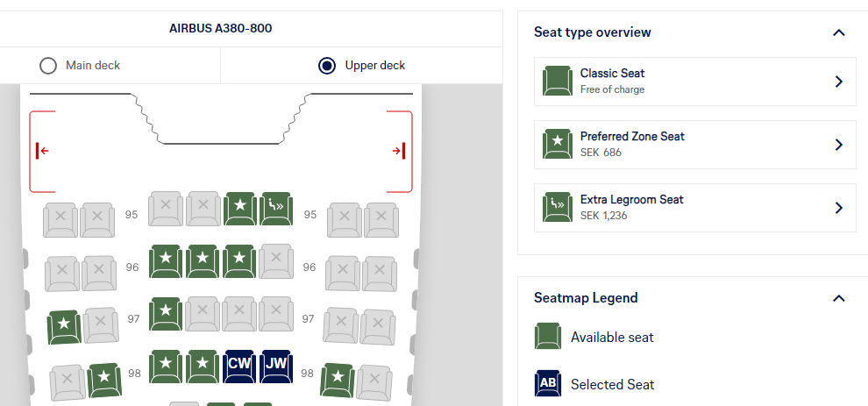Open Extra Legroom Seat details chevron
The width and height of the screenshot is (868, 406).
[x=838, y=208]
